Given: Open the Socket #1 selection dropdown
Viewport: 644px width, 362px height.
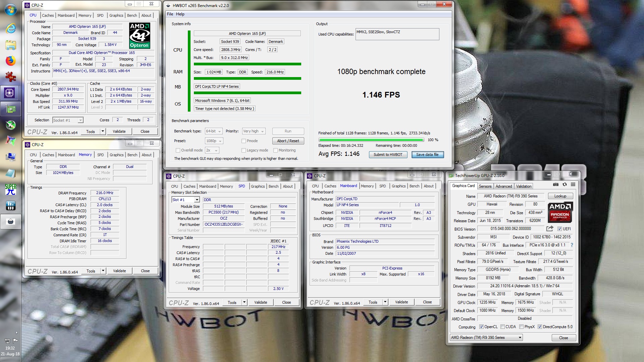Looking at the screenshot, I should 68,120.
